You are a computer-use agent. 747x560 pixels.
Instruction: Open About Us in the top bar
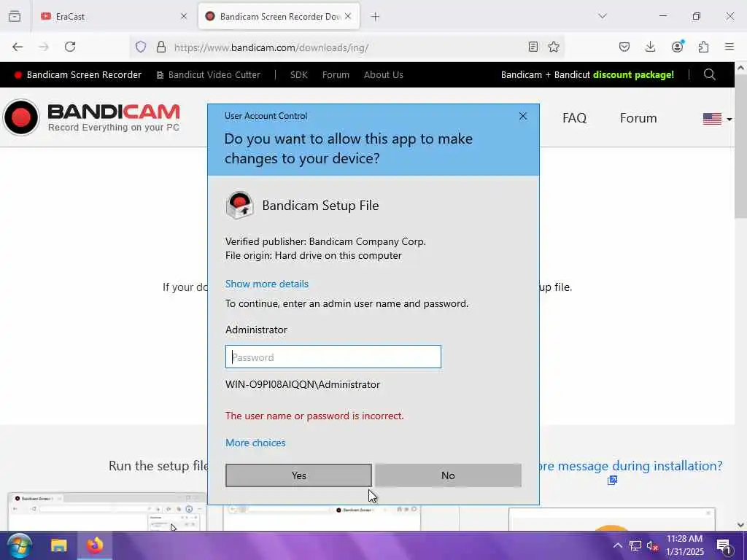pyautogui.click(x=384, y=75)
